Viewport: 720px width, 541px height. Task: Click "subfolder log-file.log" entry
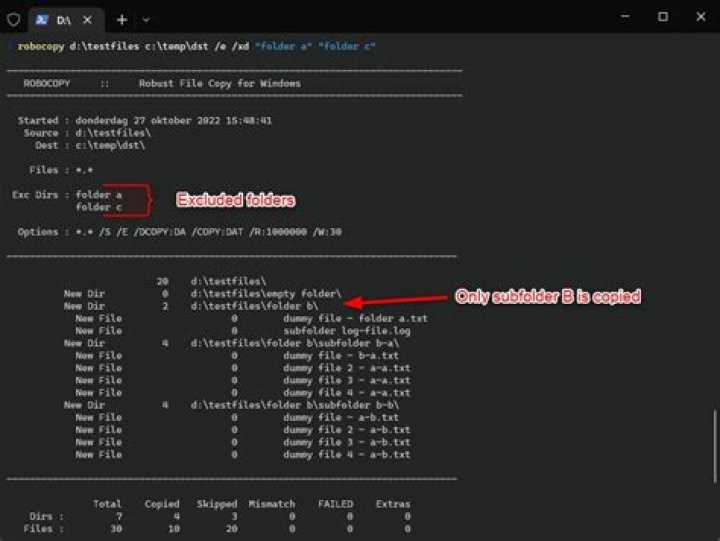(347, 331)
